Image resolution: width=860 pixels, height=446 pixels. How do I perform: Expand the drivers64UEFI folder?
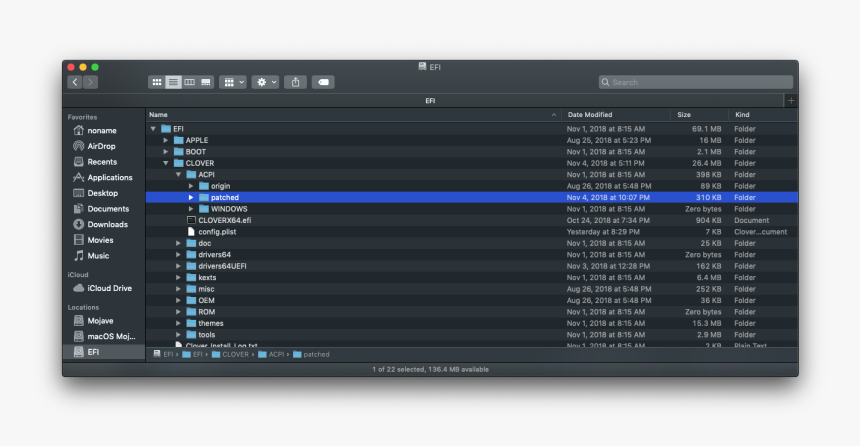point(178,266)
